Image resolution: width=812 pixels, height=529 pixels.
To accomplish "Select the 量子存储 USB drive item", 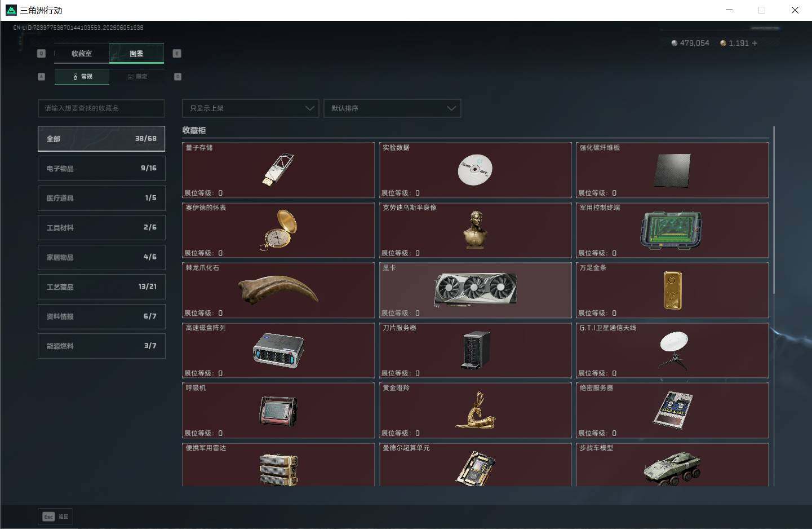I will 278,170.
